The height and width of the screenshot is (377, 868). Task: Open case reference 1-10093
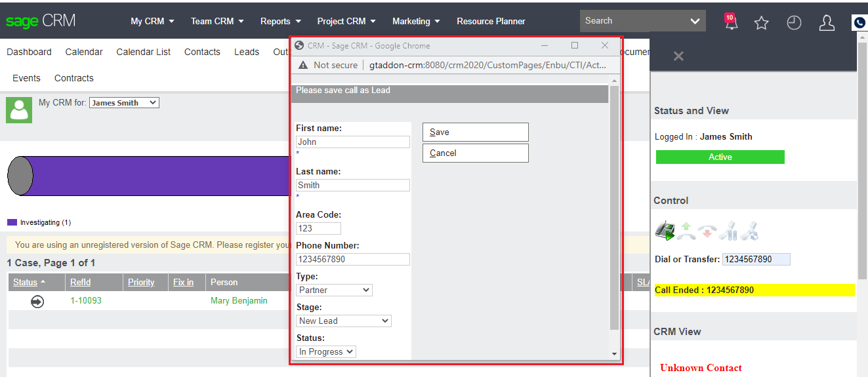point(86,301)
